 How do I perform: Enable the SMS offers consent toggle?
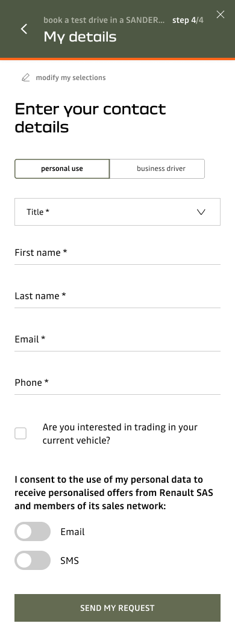click(33, 560)
